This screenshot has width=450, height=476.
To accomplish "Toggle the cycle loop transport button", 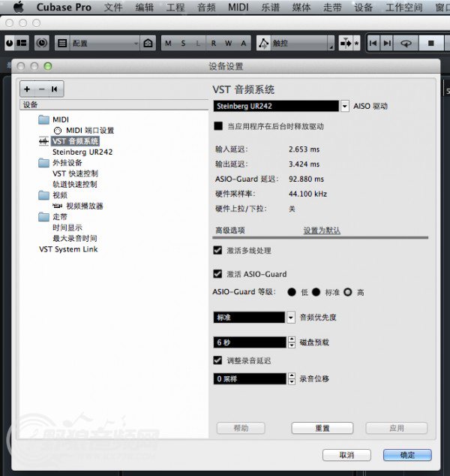I will point(406,43).
